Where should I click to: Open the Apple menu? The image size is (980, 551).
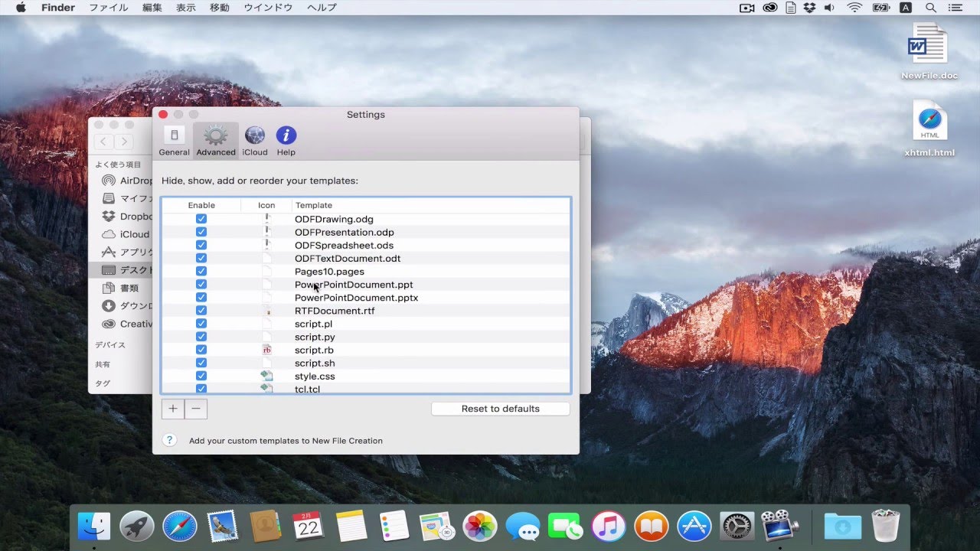click(x=21, y=8)
